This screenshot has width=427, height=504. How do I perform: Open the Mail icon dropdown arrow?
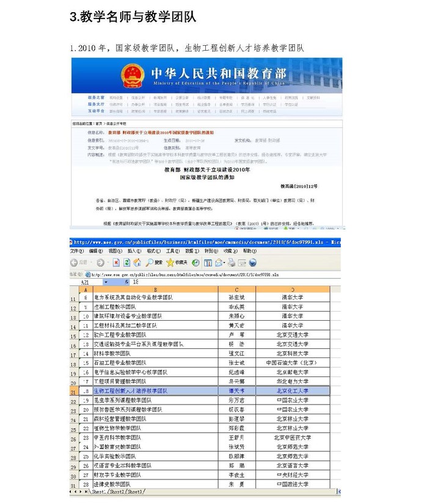click(x=224, y=263)
